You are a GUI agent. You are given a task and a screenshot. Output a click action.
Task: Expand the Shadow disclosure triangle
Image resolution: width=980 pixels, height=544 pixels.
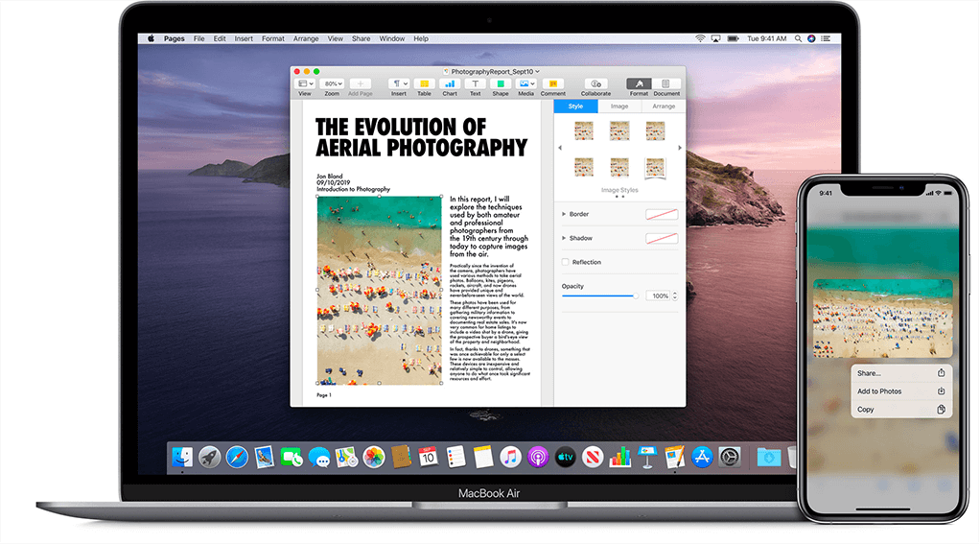click(x=564, y=238)
